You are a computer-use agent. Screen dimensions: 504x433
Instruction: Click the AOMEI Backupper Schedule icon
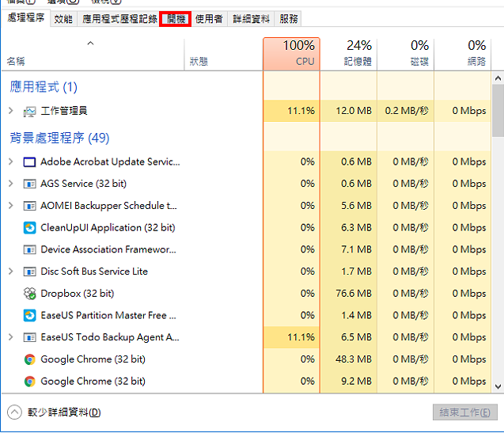point(29,206)
